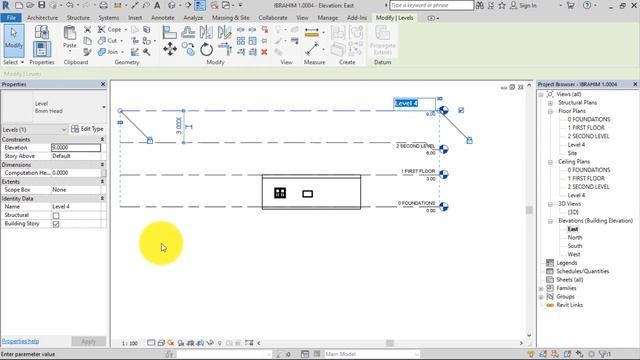Open Help question mark icon
The width and height of the screenshot is (640, 360).
(x=587, y=5)
